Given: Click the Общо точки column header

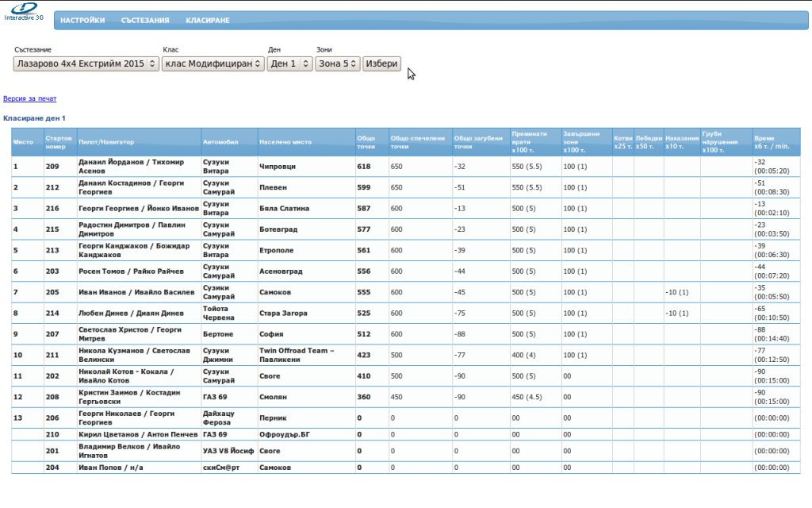Looking at the screenshot, I should (366, 142).
